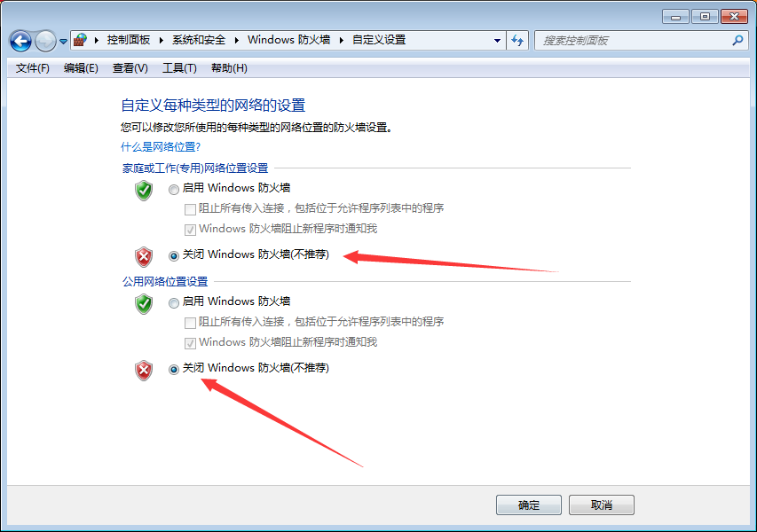Expand the address bar history dropdown arrow
This screenshot has height=532, width=757.
click(497, 41)
